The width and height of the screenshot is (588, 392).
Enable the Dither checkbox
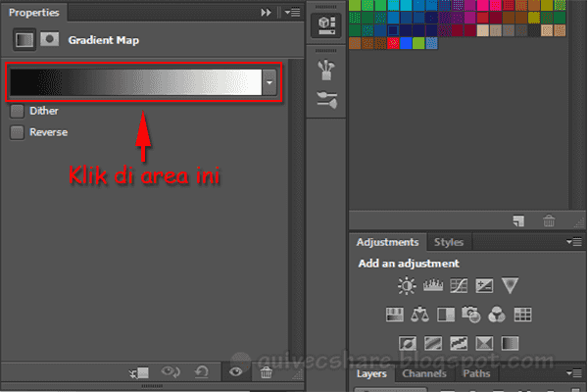click(x=17, y=111)
